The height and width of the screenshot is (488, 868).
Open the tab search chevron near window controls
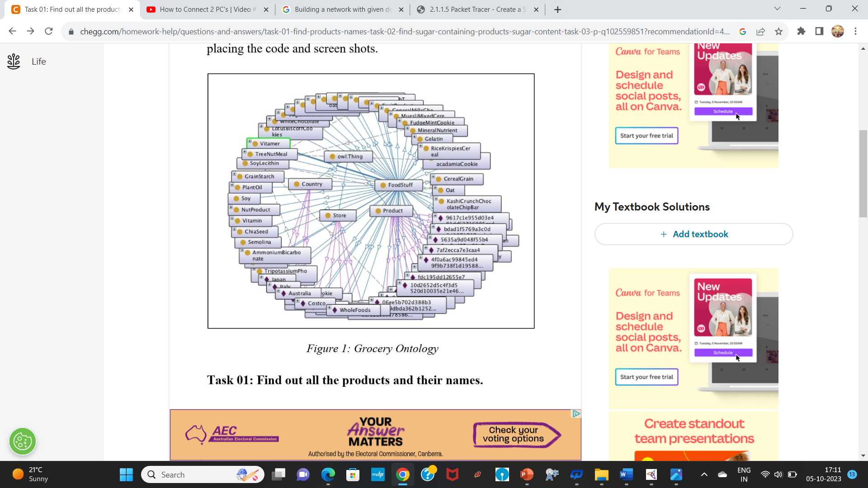point(777,9)
